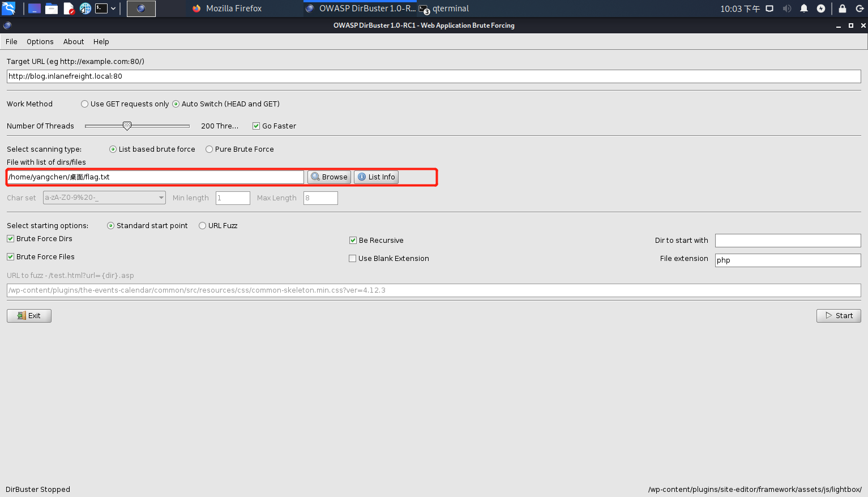Select the URL Fuzz starting option

click(x=219, y=226)
